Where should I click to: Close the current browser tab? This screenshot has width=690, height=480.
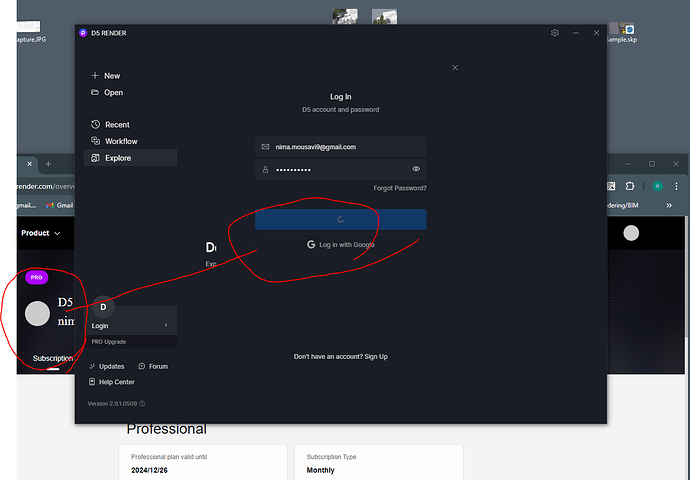29,164
